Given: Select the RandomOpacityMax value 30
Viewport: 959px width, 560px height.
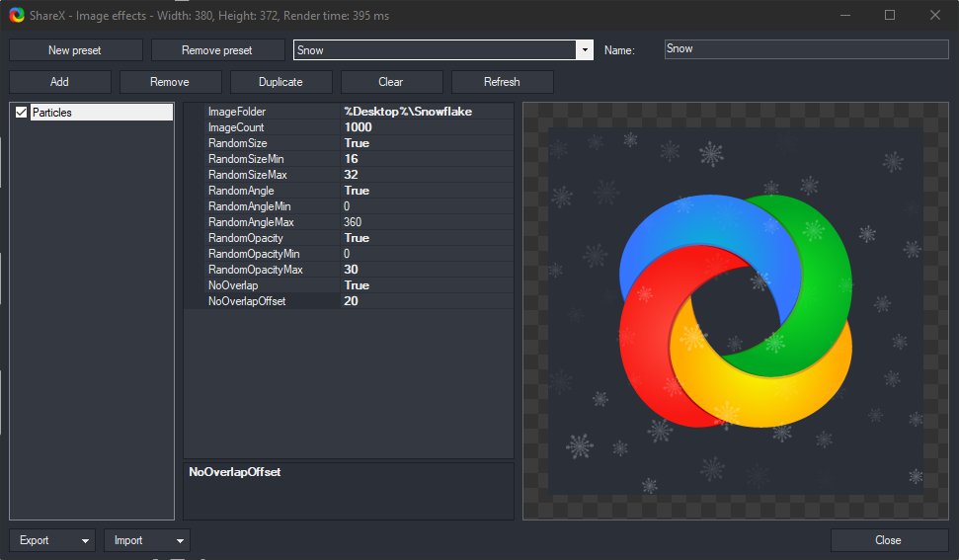Looking at the screenshot, I should pyautogui.click(x=427, y=270).
